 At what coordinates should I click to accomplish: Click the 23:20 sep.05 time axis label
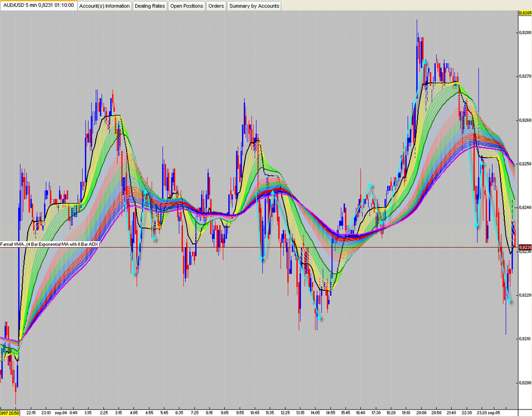point(488,413)
